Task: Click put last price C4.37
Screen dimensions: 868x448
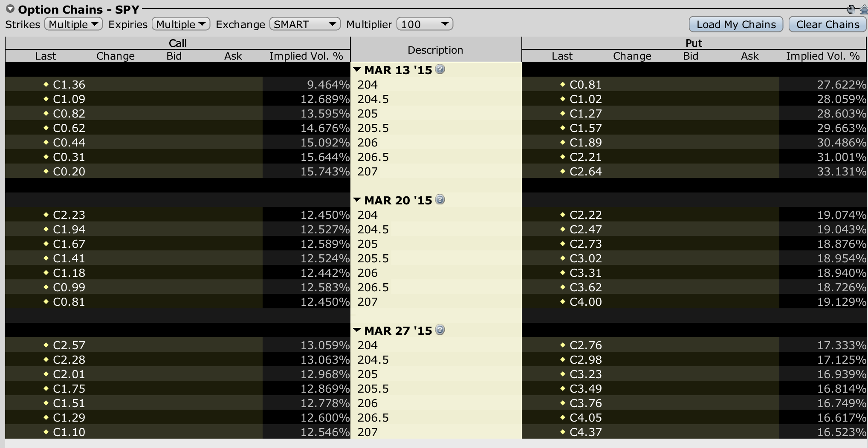Action: click(x=586, y=432)
